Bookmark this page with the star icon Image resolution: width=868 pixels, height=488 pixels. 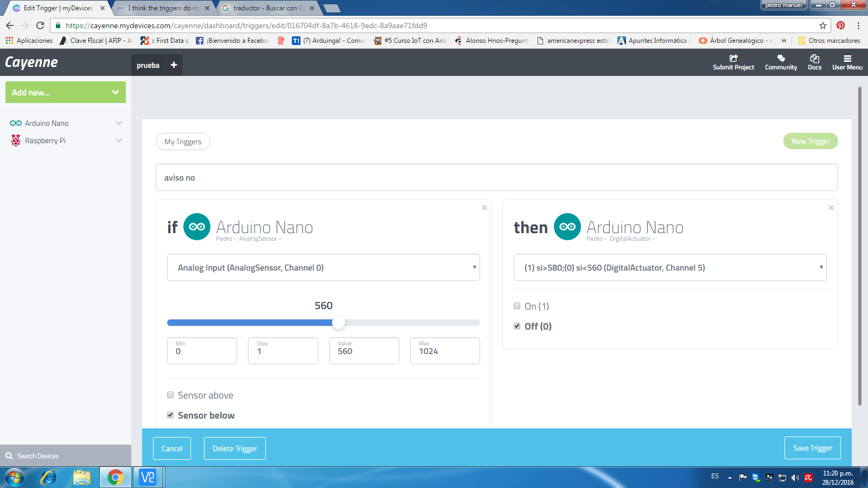[x=823, y=25]
